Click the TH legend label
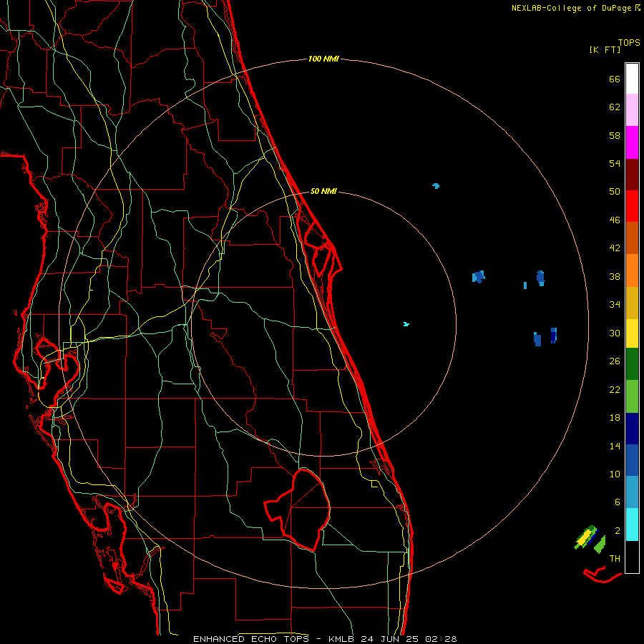The height and width of the screenshot is (644, 644). pos(615,559)
